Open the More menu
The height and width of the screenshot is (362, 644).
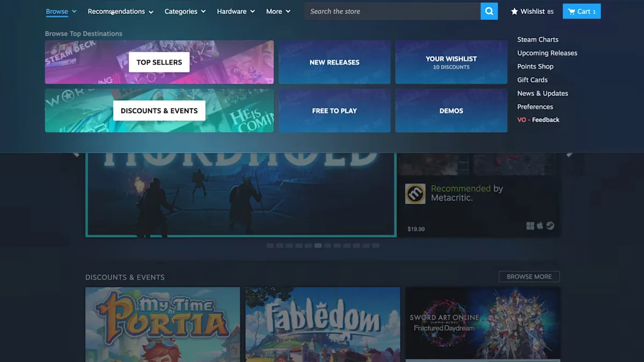coord(278,11)
